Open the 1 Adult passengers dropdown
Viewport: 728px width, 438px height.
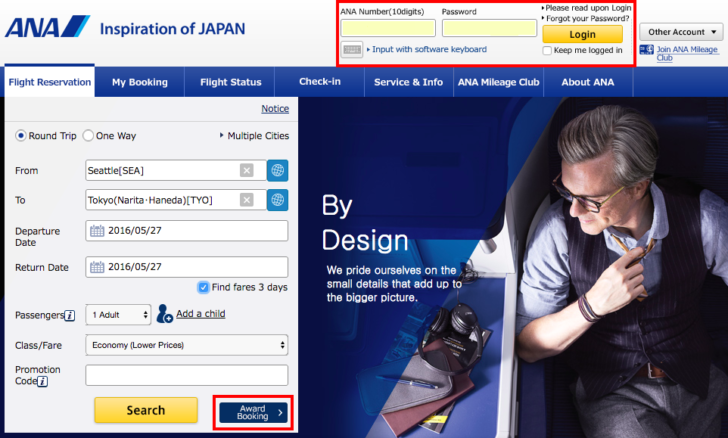pos(118,315)
